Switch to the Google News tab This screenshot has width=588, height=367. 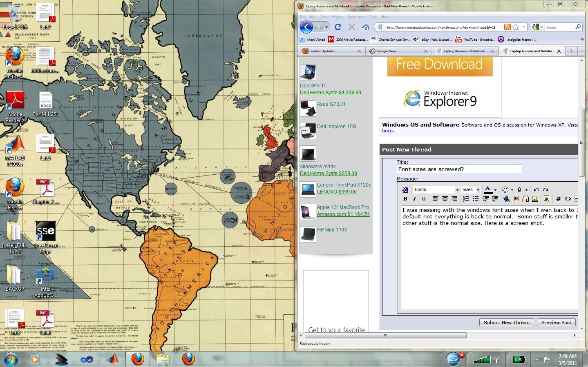coord(398,51)
